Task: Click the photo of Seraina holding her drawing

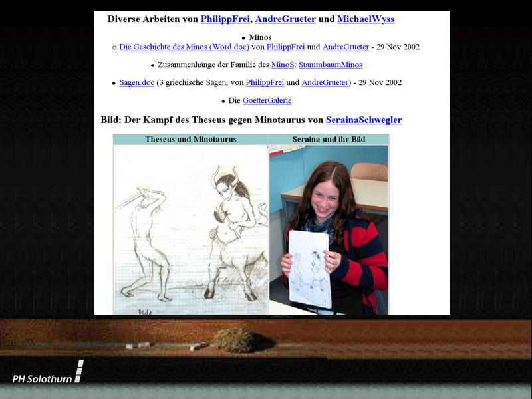Action: coord(329,229)
